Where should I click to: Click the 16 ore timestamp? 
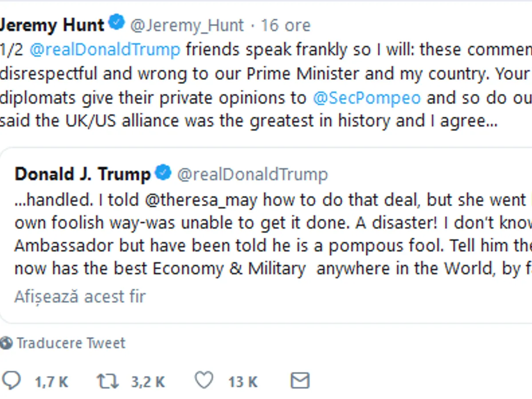[x=286, y=25]
